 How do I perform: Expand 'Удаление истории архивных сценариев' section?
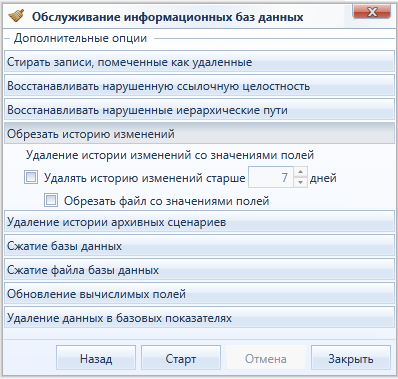199,222
